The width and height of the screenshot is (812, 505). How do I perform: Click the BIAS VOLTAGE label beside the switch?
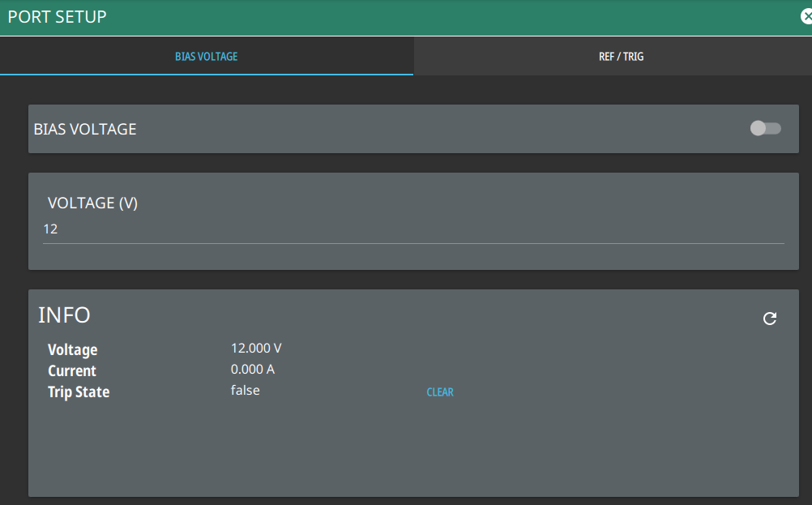(85, 129)
